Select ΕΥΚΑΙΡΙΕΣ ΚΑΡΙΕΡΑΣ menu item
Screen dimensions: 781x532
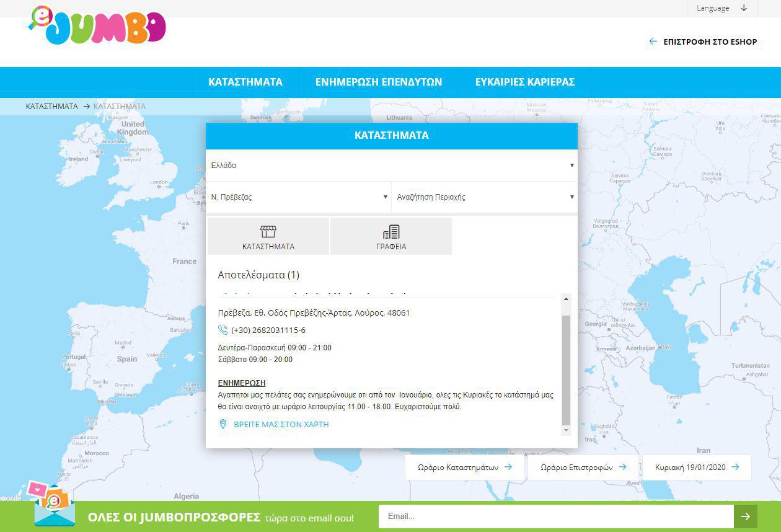click(525, 82)
